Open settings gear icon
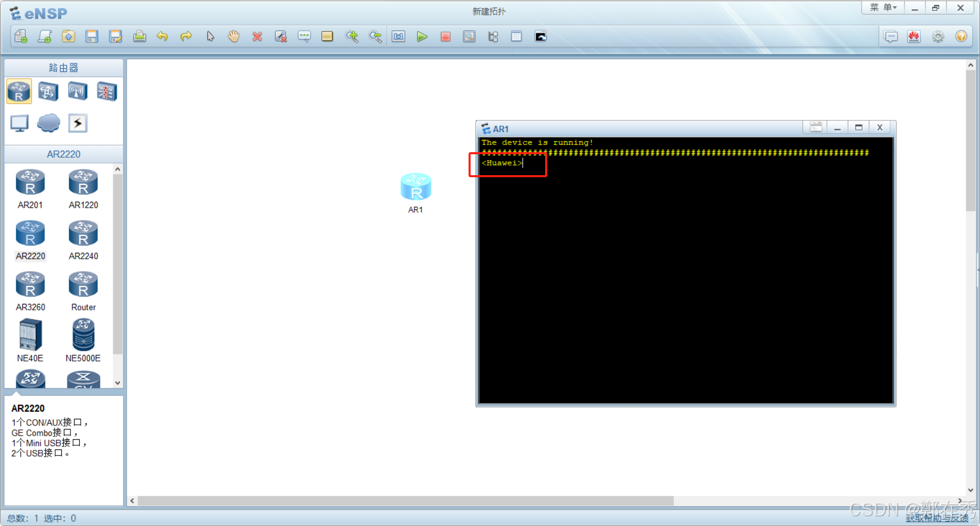Image resolution: width=980 pixels, height=526 pixels. pos(938,37)
